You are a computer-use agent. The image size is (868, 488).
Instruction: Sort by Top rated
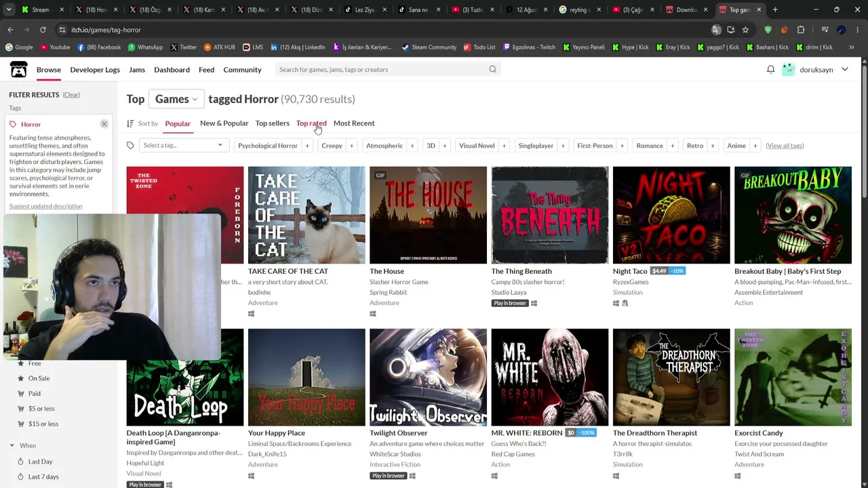pos(311,123)
